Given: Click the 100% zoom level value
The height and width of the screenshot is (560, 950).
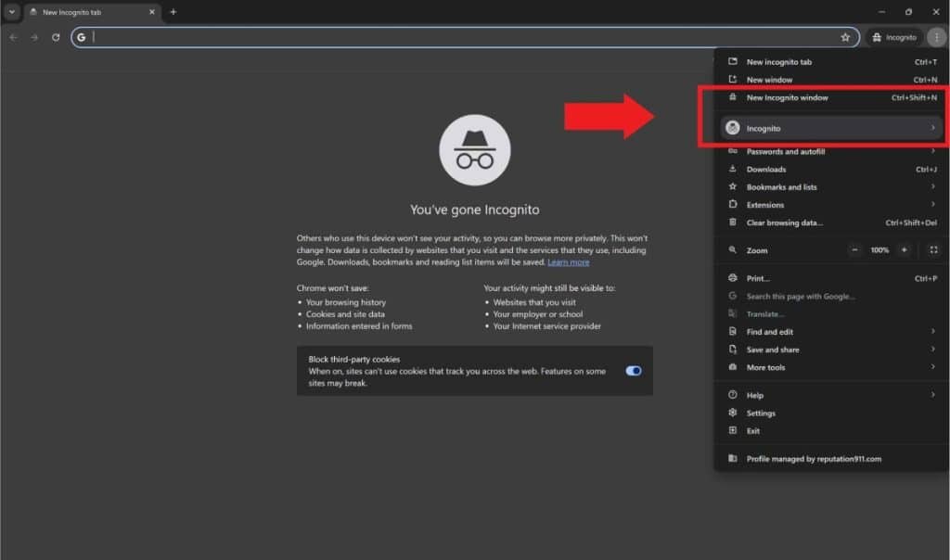Looking at the screenshot, I should (879, 250).
